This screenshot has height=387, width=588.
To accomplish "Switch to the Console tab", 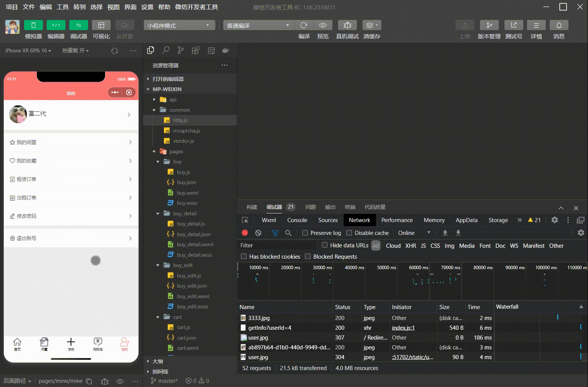I will (x=297, y=220).
